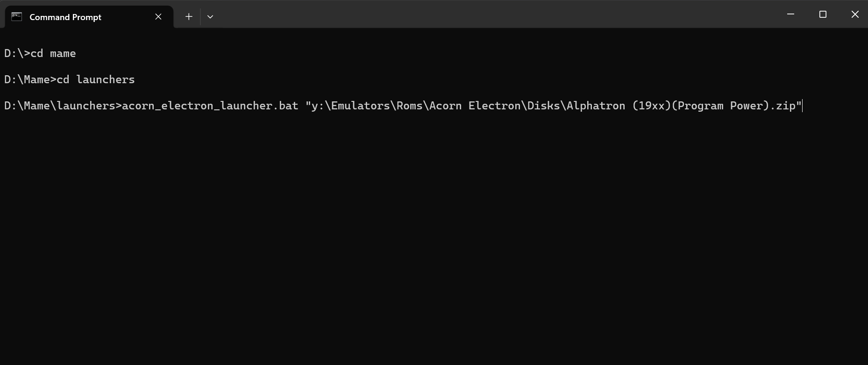Open a new tab with plus button
The image size is (868, 365).
click(189, 17)
